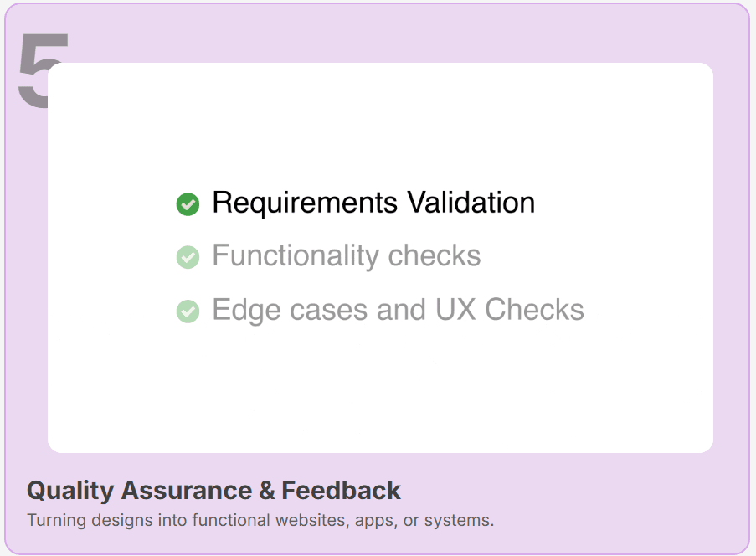Select the Edge cases and UX Checks item
Image resolution: width=756 pixels, height=556 pixels.
tap(380, 310)
